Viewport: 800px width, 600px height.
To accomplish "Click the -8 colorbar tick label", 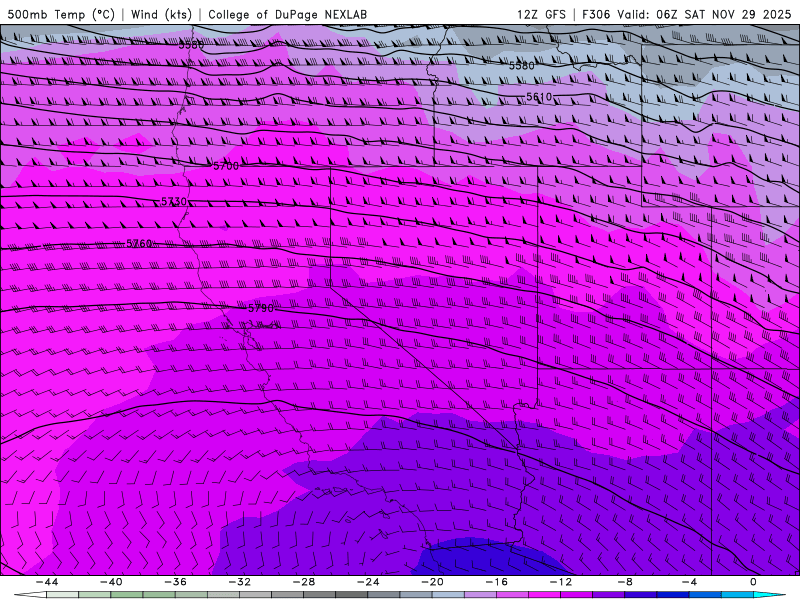I will coord(626,582).
